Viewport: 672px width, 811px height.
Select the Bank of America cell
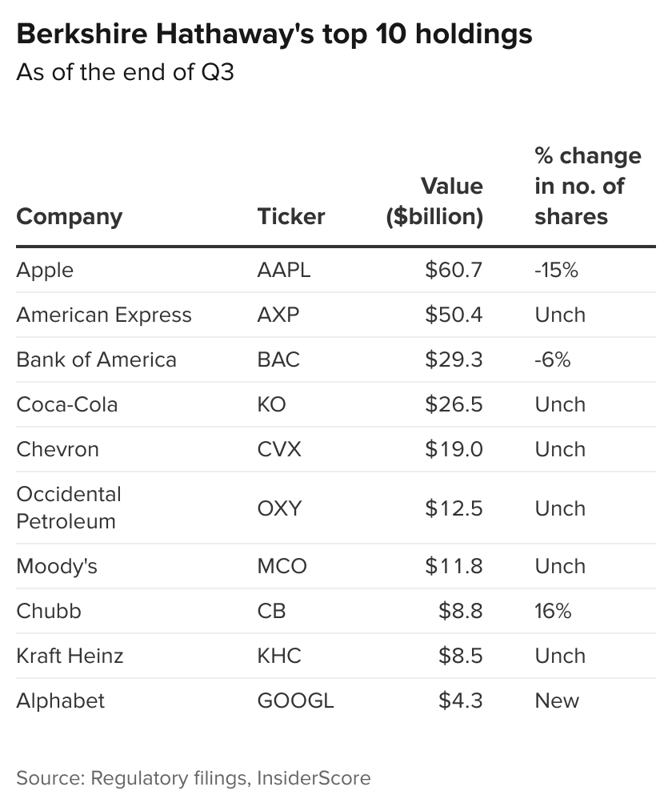[x=96, y=359]
